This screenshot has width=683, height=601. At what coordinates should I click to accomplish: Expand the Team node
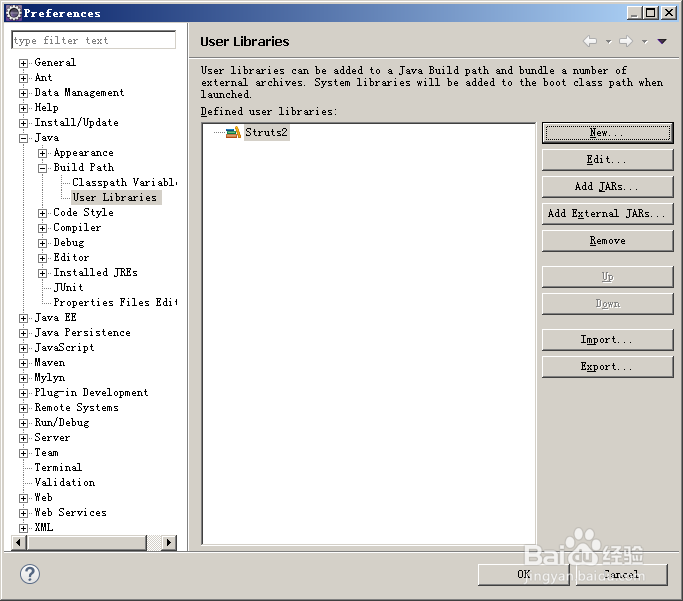point(24,454)
